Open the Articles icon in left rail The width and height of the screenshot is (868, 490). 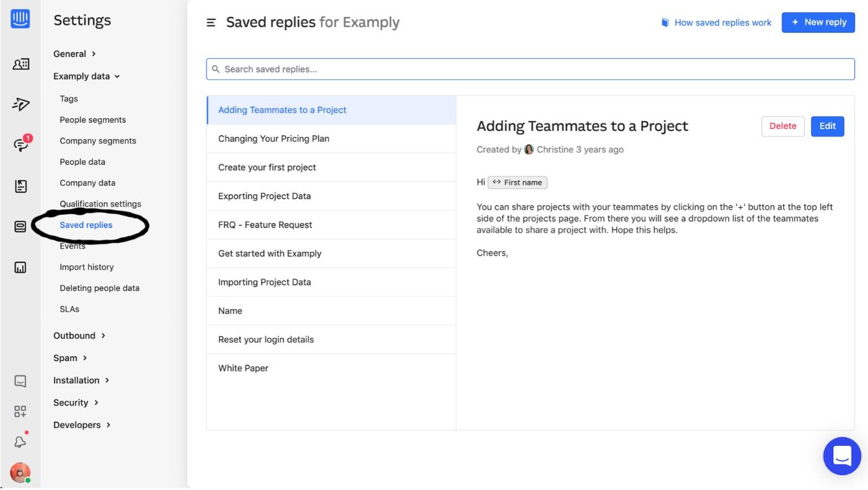pyautogui.click(x=20, y=186)
